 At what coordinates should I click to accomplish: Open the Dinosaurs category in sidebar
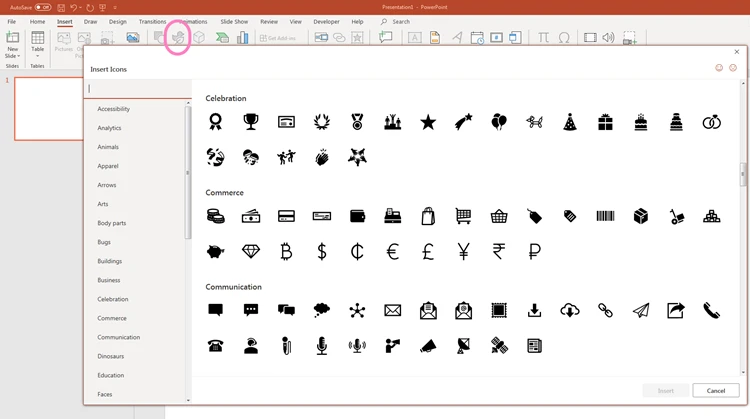(110, 356)
